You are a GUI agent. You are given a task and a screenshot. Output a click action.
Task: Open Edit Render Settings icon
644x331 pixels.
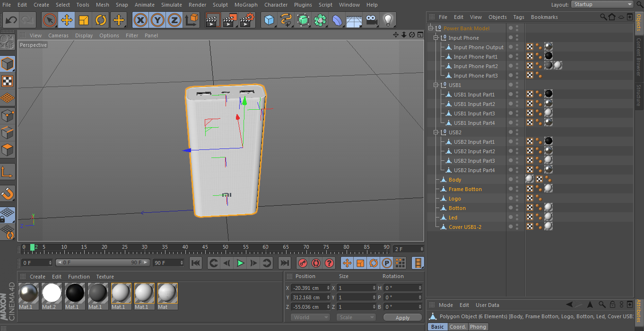(x=247, y=20)
